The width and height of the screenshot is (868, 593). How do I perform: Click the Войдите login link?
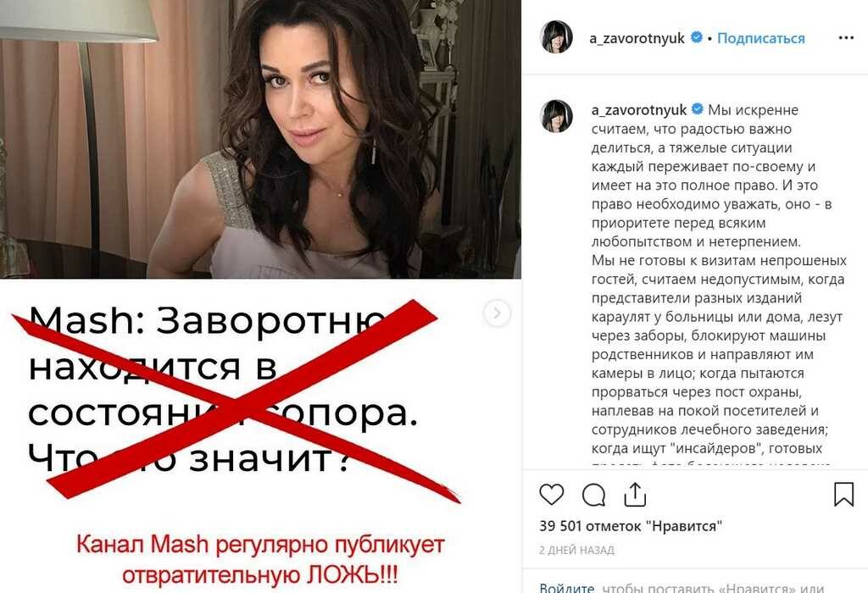[567, 587]
